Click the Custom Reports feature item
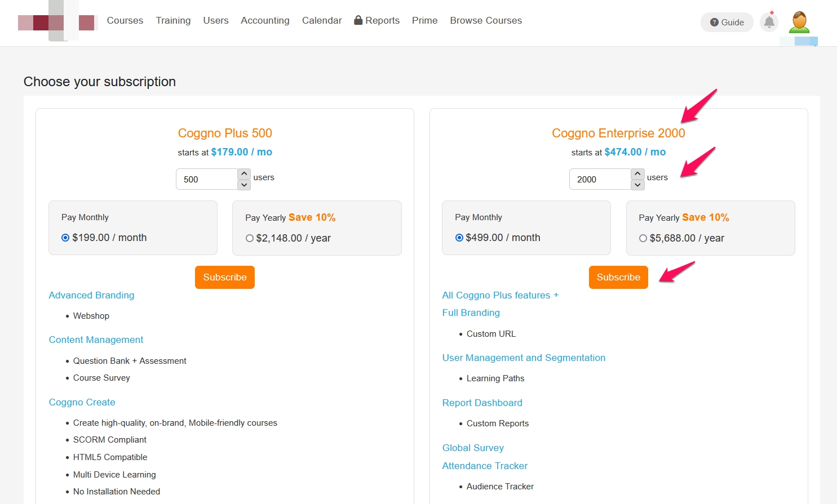Image resolution: width=837 pixels, height=504 pixels. click(498, 423)
